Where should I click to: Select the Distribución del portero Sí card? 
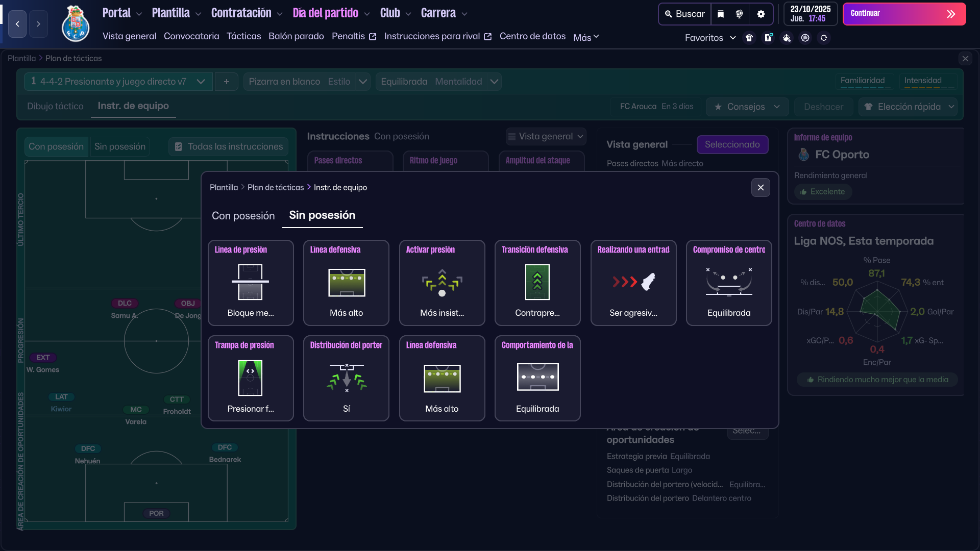[x=346, y=378]
